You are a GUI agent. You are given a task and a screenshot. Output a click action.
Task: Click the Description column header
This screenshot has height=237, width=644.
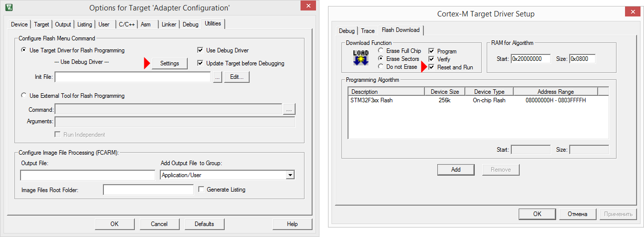point(386,92)
